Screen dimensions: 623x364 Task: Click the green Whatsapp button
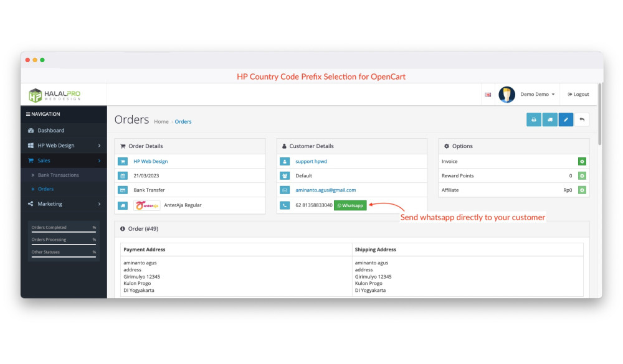point(350,205)
